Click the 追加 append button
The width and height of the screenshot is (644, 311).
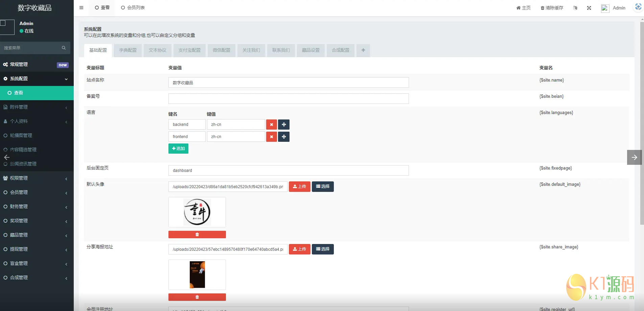point(178,149)
